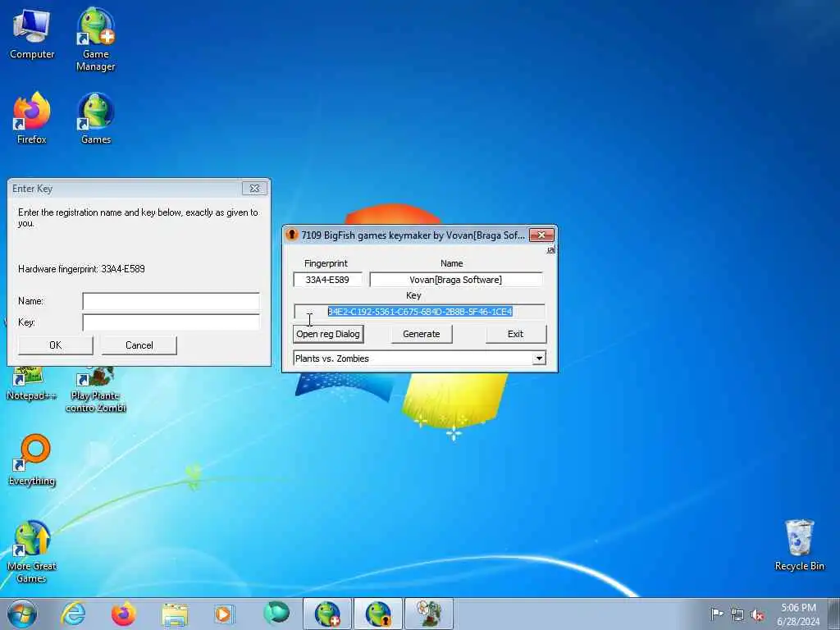Switch to Plants vs. Zombies taskbar window
The height and width of the screenshot is (630, 840).
(428, 614)
